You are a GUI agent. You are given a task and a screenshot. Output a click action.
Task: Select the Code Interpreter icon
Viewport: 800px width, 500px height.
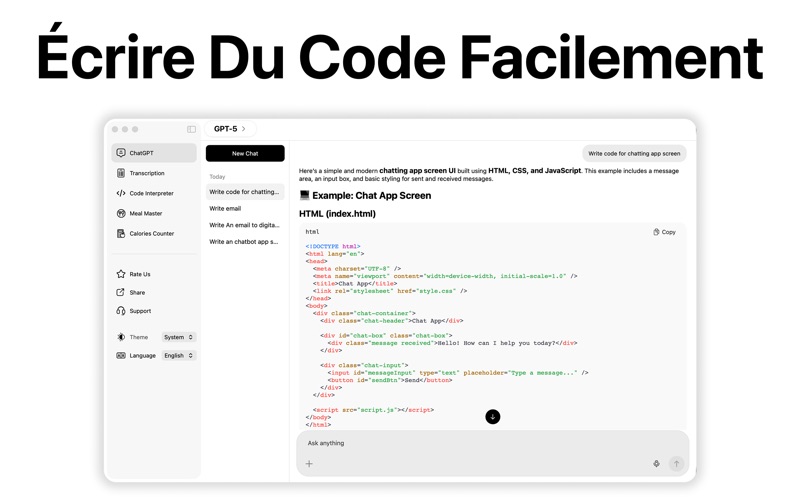[x=121, y=193]
